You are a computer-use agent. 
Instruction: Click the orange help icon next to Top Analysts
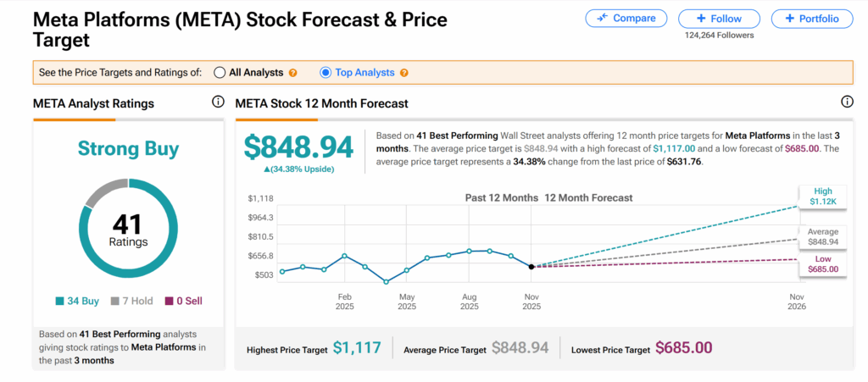(404, 73)
